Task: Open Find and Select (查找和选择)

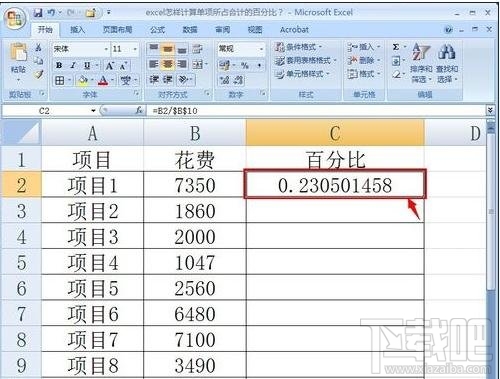Action: [x=447, y=63]
